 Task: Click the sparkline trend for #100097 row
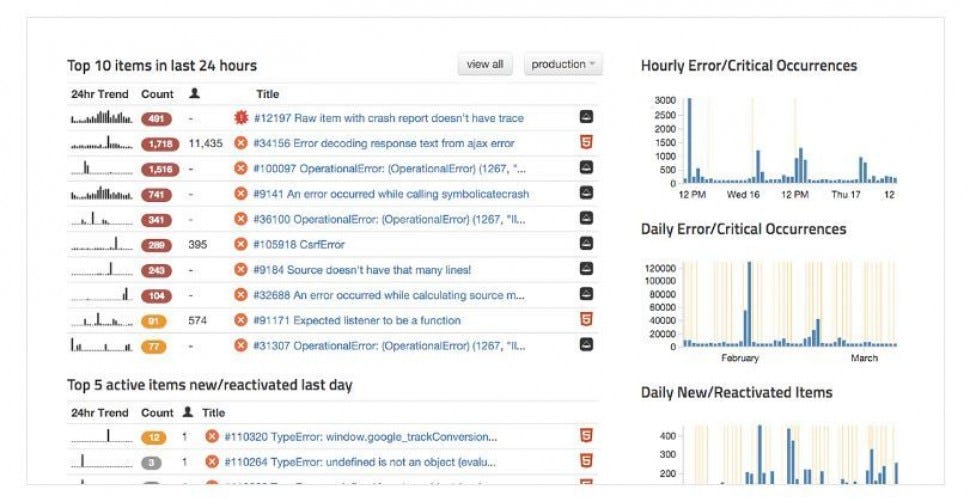[101, 168]
